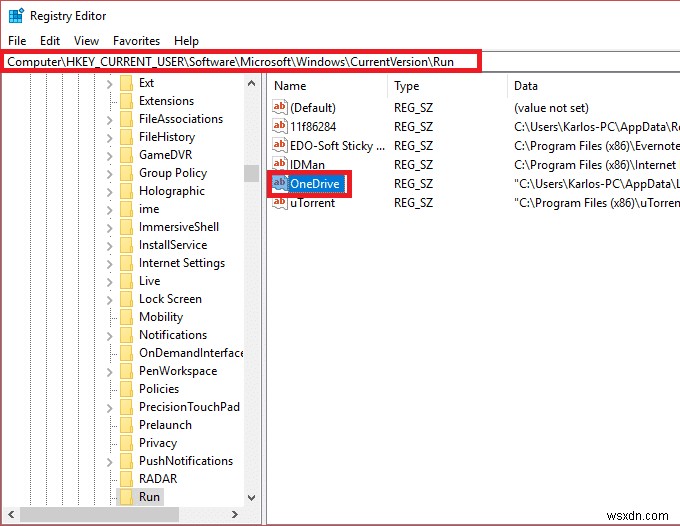The width and height of the screenshot is (680, 526).
Task: Click the data path of uTorrent row
Action: point(597,203)
